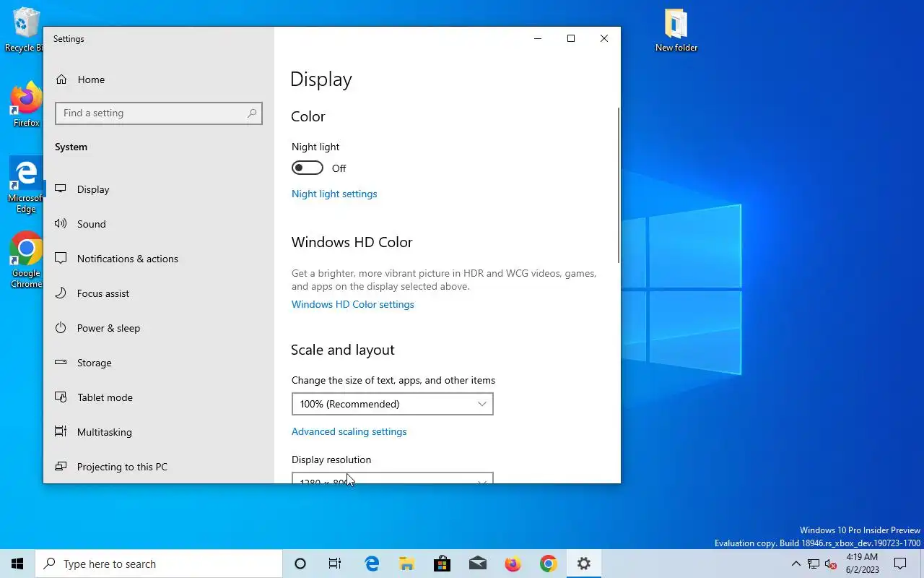Select the Google Chrome desktop shortcut
This screenshot has height=578, width=924.
(26, 260)
